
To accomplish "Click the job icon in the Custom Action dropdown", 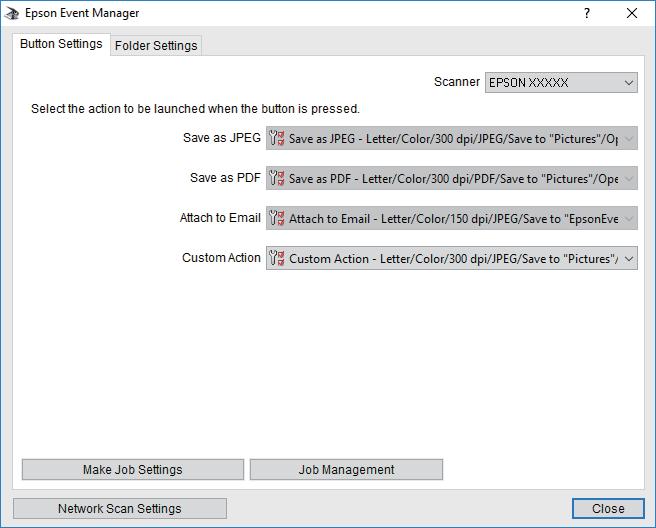I will click(277, 258).
